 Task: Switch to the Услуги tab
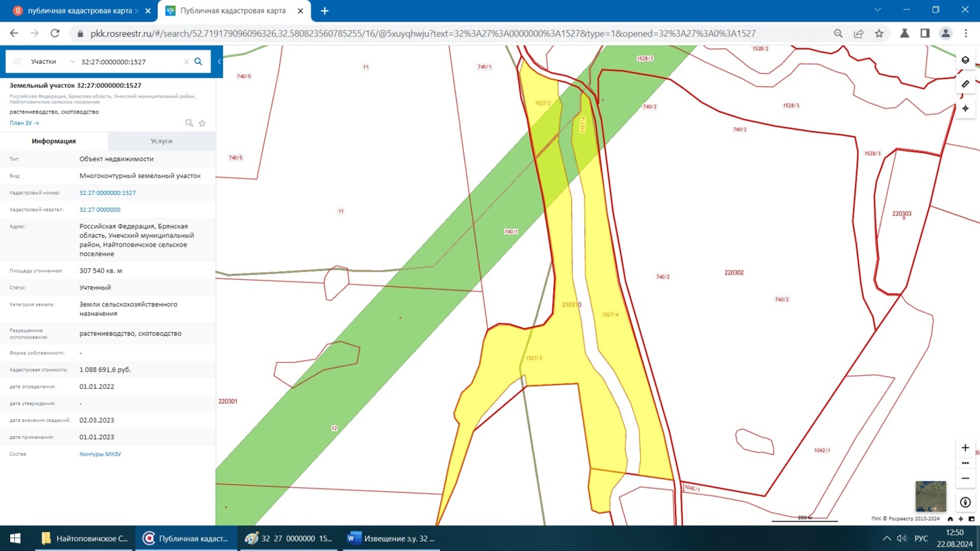point(161,141)
